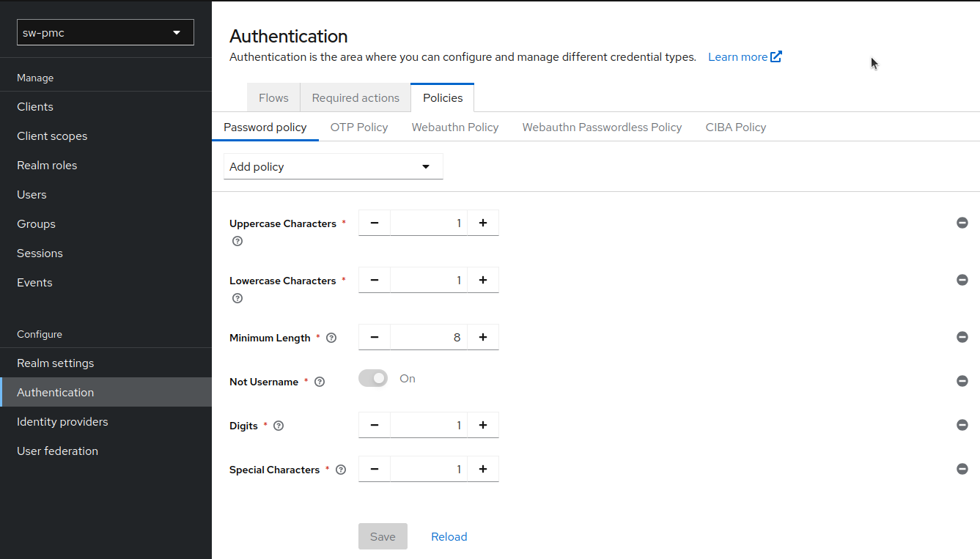
Task: Click the Reload link
Action: (449, 536)
